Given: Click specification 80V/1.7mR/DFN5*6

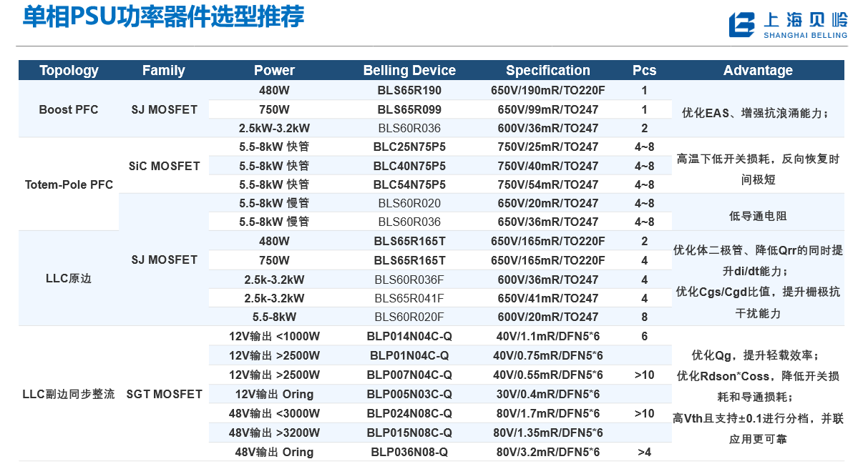Looking at the screenshot, I should tap(548, 413).
